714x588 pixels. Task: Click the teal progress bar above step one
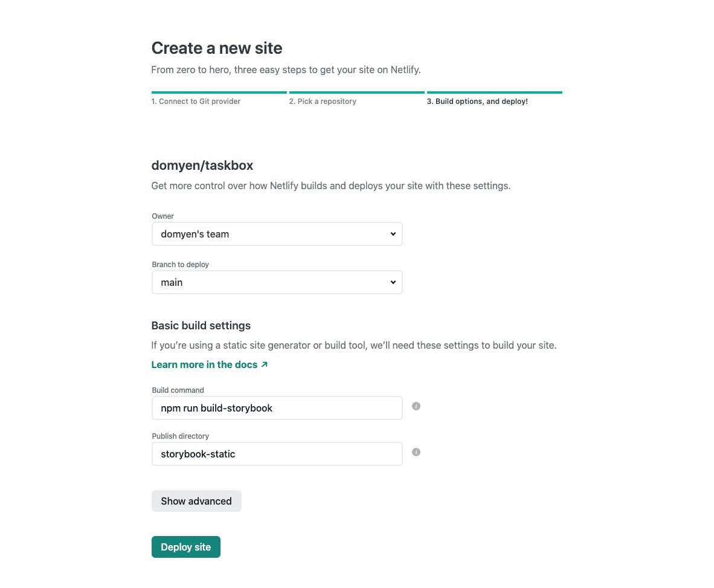coord(219,92)
